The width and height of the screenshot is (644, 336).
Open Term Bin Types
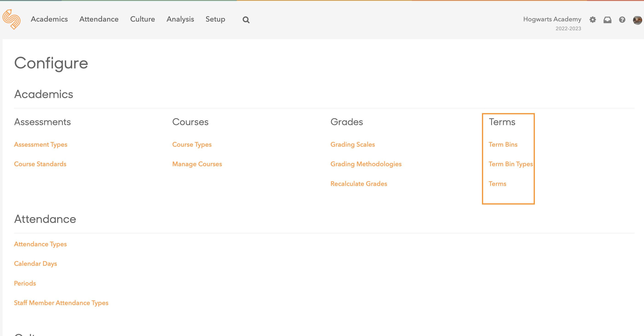click(510, 164)
